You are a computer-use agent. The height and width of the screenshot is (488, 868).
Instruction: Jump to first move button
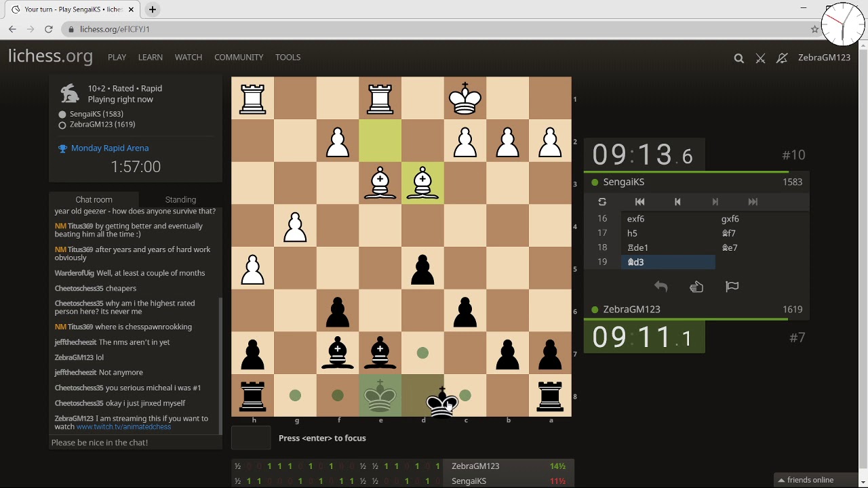(639, 202)
